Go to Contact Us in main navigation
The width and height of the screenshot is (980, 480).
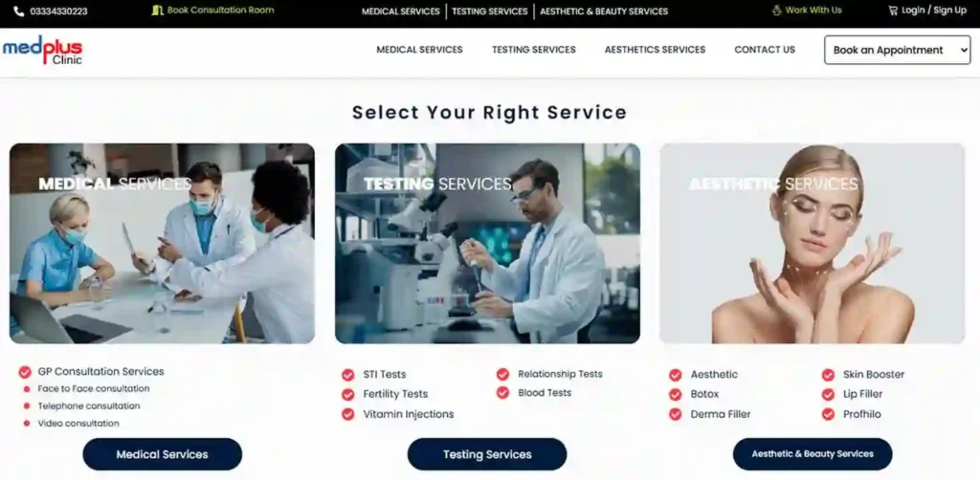pos(765,50)
